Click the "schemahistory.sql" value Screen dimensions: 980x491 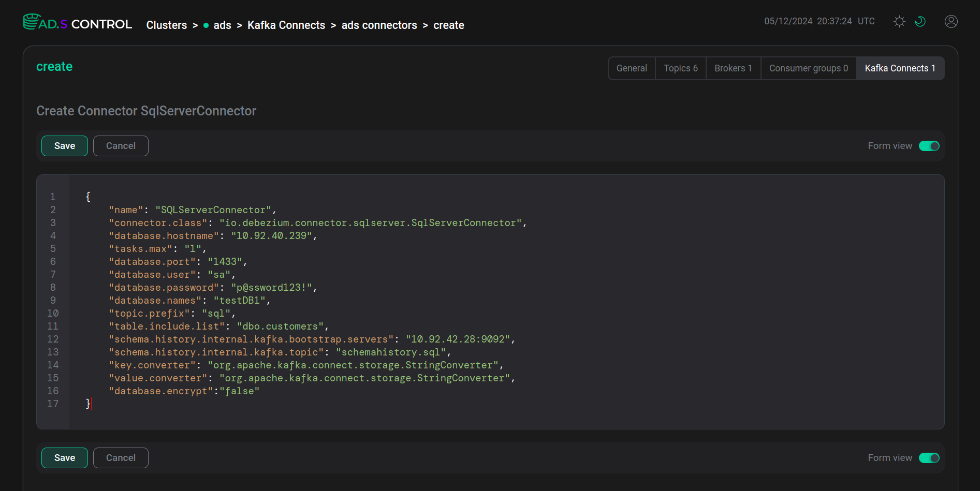tap(391, 352)
